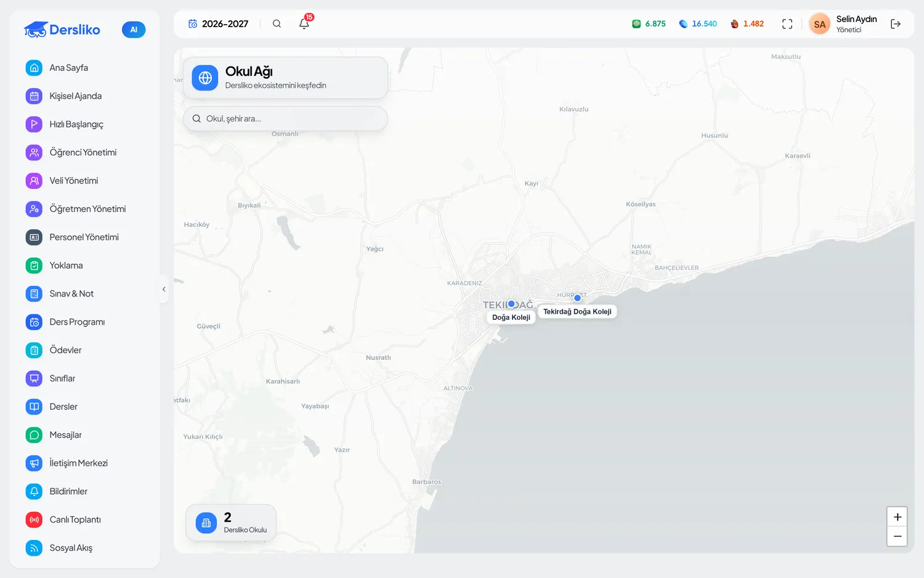Focus the Okul, şehir ara search field
This screenshot has height=578, width=924.
(285, 118)
